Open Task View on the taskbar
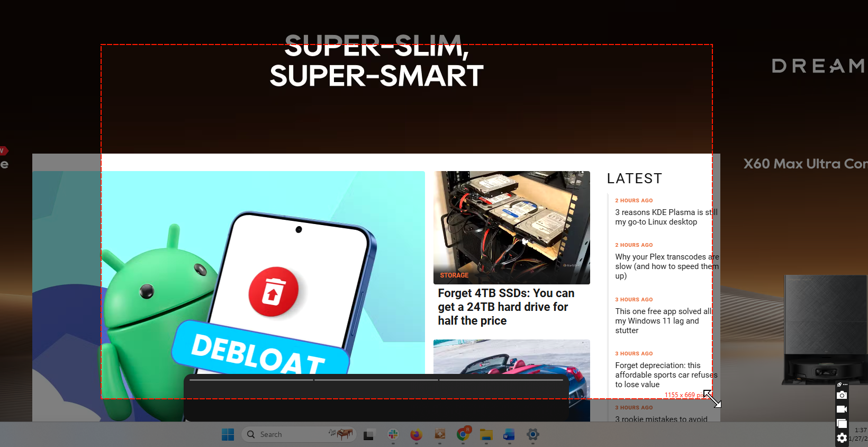The image size is (868, 447). click(369, 435)
